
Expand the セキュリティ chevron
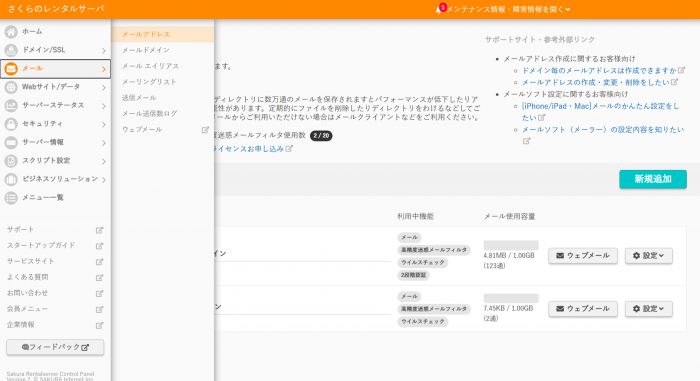coord(103,124)
